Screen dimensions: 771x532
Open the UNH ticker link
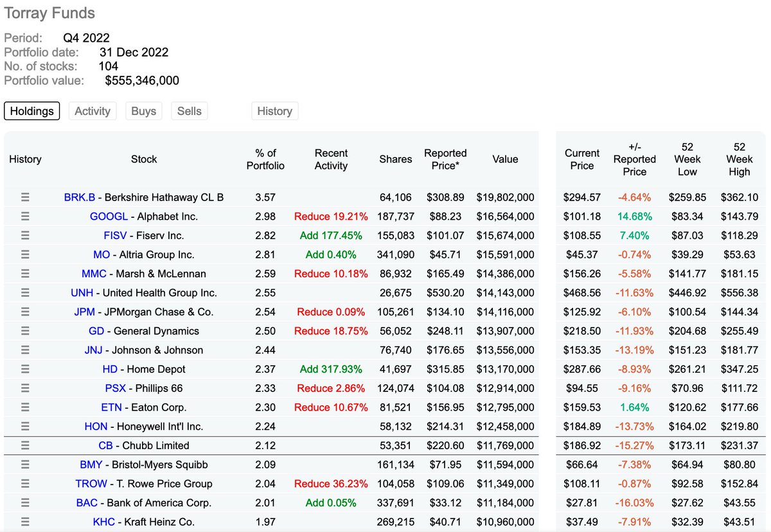83,292
